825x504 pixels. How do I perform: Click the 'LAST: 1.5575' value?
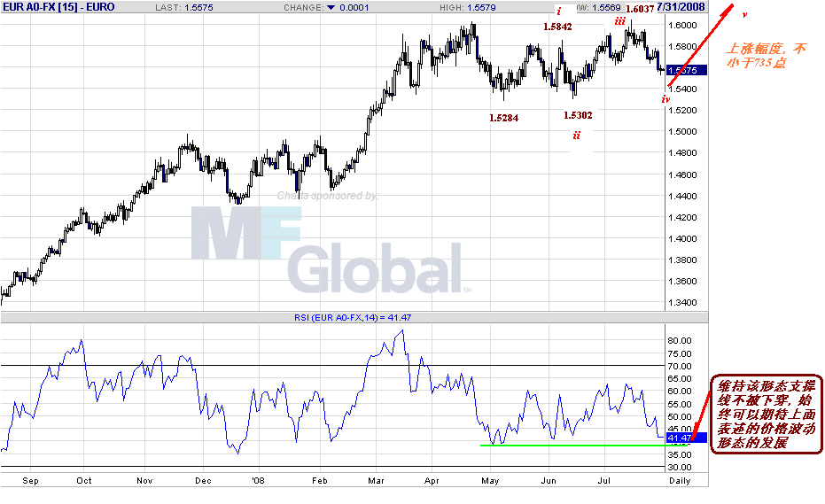point(184,8)
